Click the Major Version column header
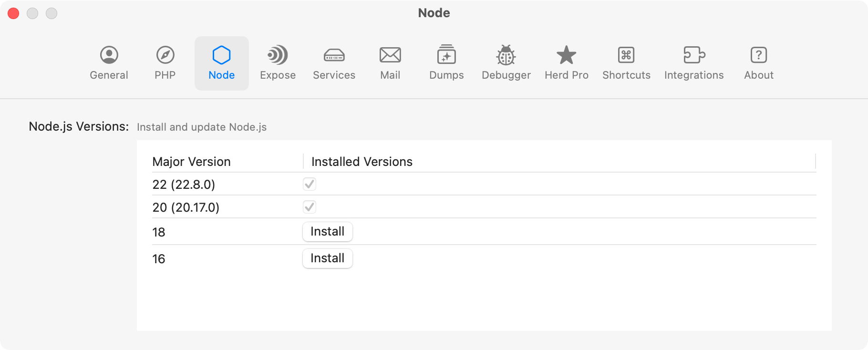868x350 pixels. point(192,162)
